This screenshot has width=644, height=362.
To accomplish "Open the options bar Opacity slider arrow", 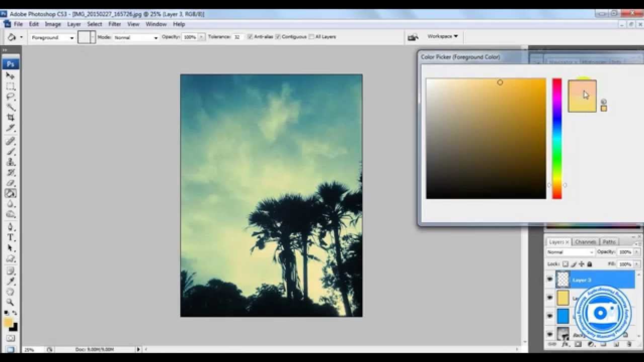I will (202, 37).
